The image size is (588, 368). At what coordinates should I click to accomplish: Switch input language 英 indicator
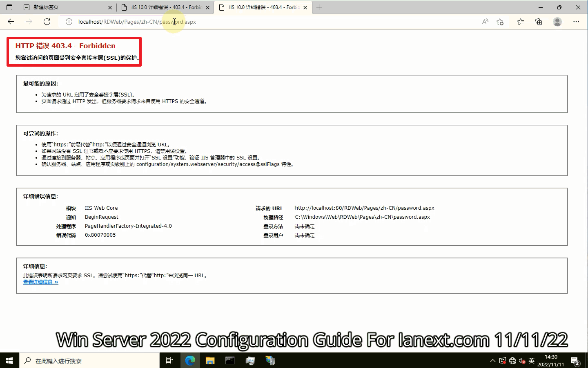click(x=531, y=361)
